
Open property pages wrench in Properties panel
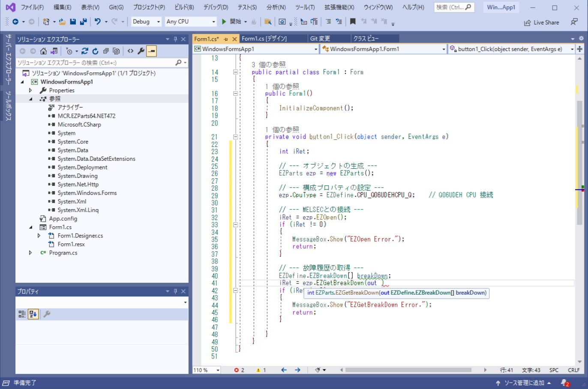(x=47, y=314)
